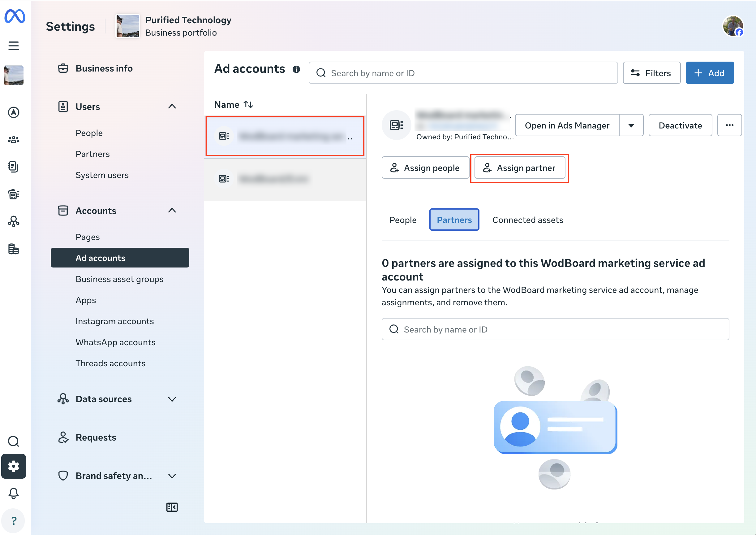Select the first ad account row
Image resolution: width=756 pixels, height=535 pixels.
[x=285, y=136]
